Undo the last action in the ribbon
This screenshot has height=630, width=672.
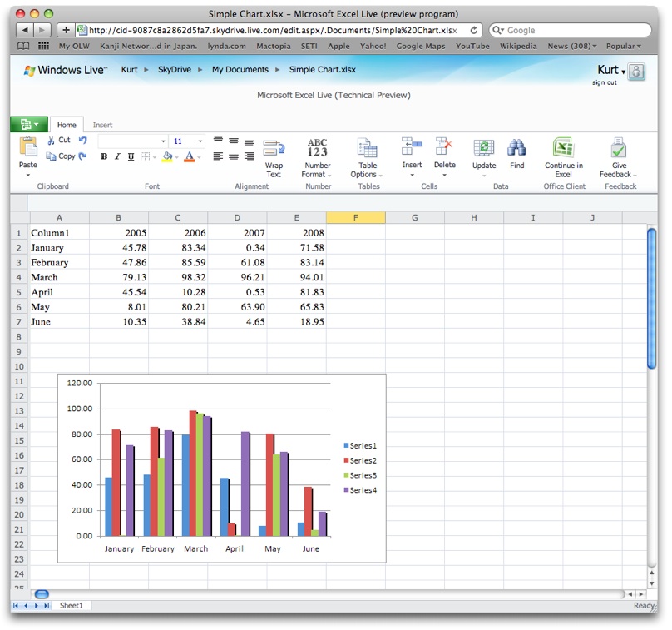click(x=82, y=140)
